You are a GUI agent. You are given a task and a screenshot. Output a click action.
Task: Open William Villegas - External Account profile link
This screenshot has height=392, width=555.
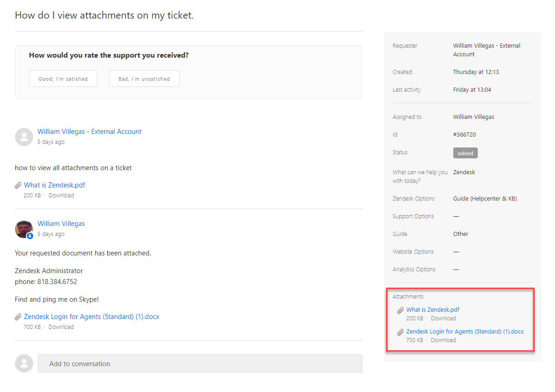tap(89, 132)
